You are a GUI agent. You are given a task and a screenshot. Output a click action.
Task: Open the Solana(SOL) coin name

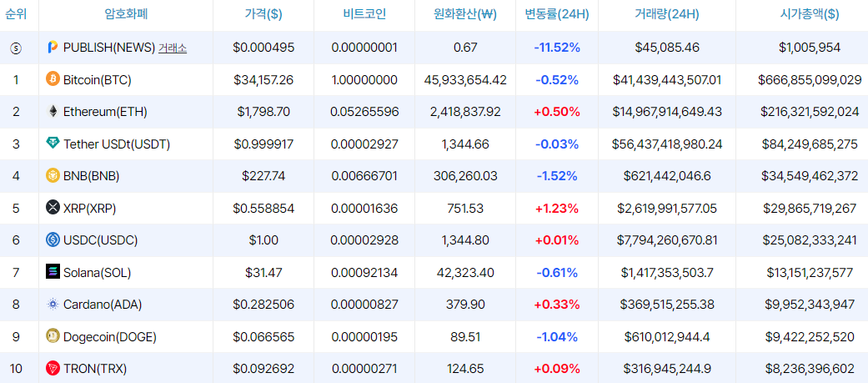click(x=98, y=272)
